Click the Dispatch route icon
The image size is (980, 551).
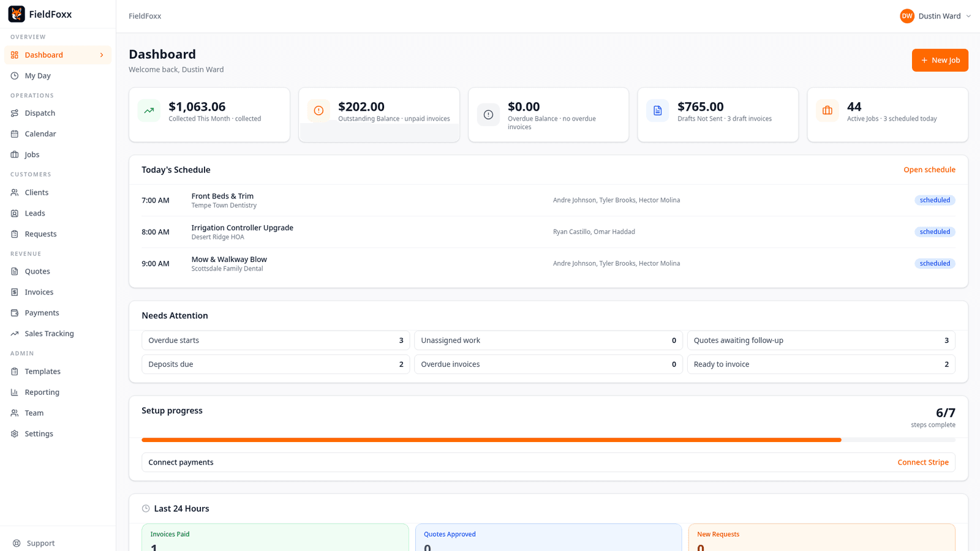15,113
